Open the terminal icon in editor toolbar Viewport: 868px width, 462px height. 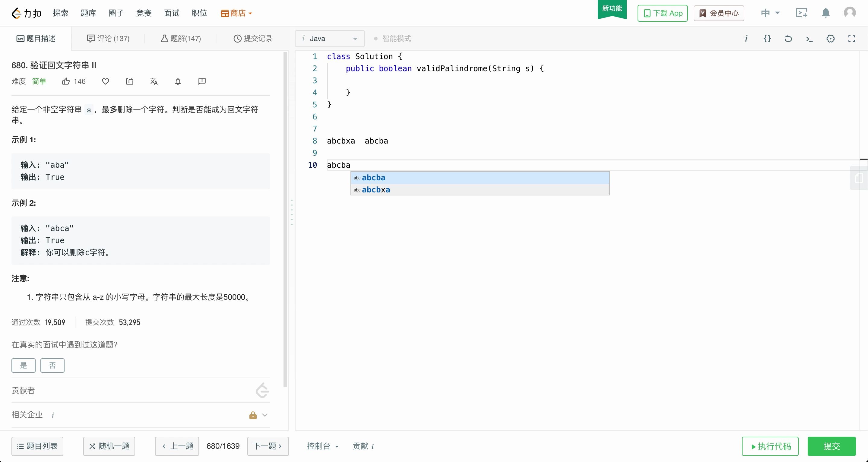pyautogui.click(x=809, y=38)
